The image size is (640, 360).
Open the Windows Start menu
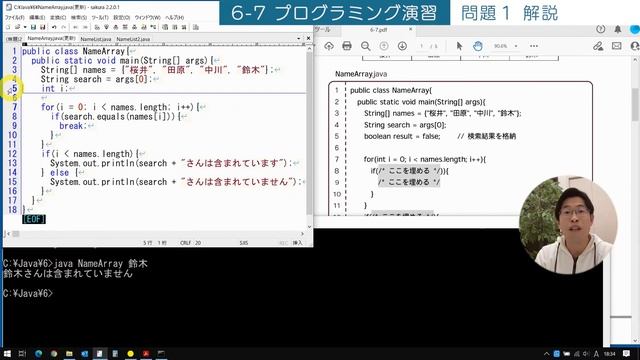tap(7, 353)
